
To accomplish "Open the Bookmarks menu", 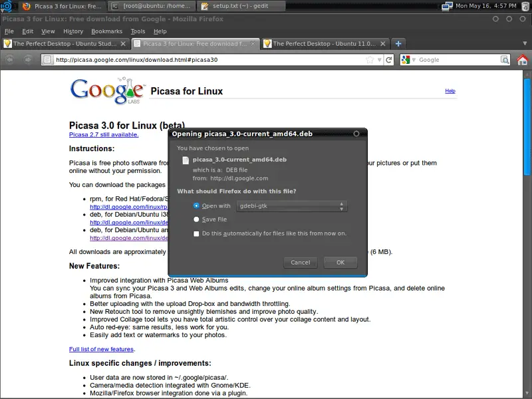I will click(x=106, y=31).
